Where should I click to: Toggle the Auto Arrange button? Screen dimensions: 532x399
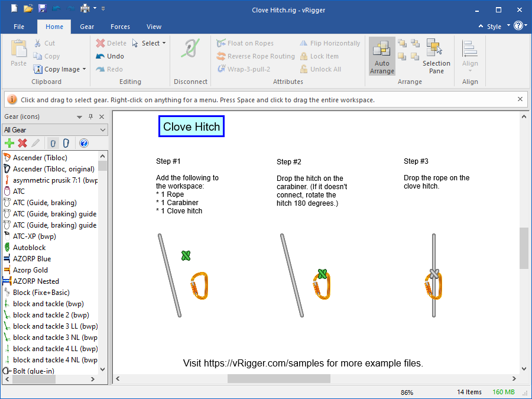[x=382, y=57]
